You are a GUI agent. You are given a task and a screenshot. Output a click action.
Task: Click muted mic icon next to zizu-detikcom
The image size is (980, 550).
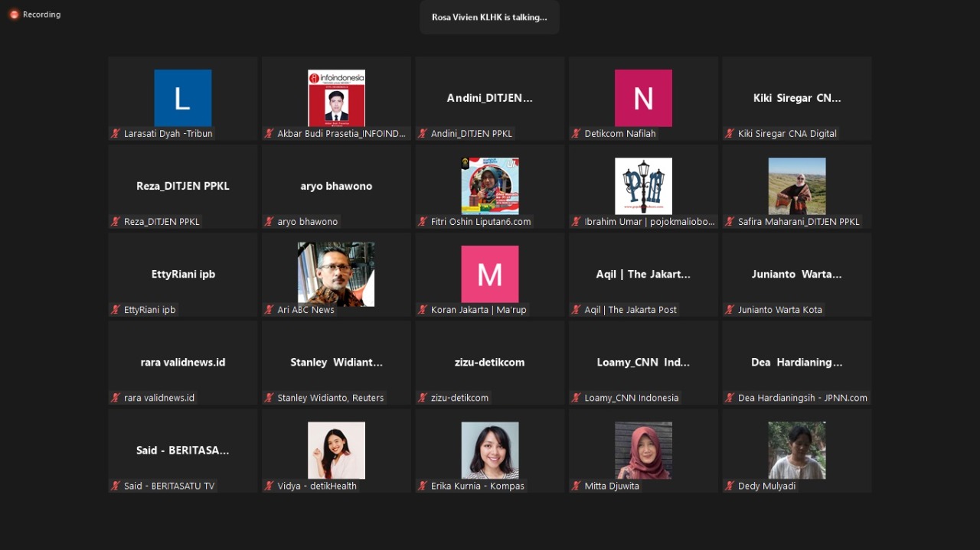(423, 398)
